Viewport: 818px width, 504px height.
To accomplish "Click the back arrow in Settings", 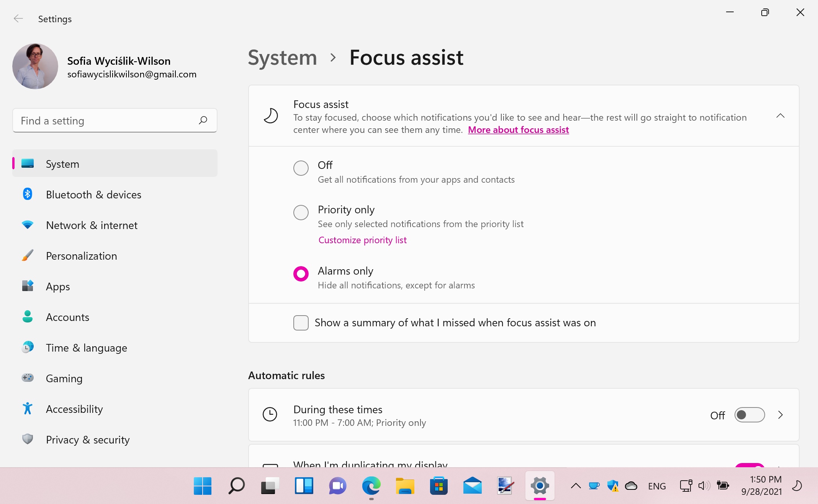I will [x=18, y=19].
